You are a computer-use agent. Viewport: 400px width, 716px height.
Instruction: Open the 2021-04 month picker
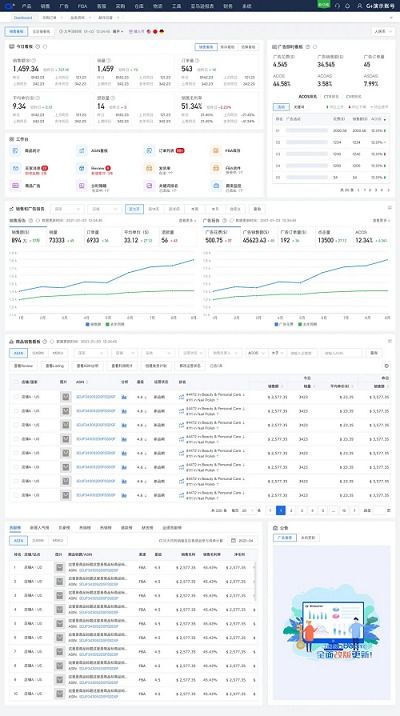coord(242,540)
